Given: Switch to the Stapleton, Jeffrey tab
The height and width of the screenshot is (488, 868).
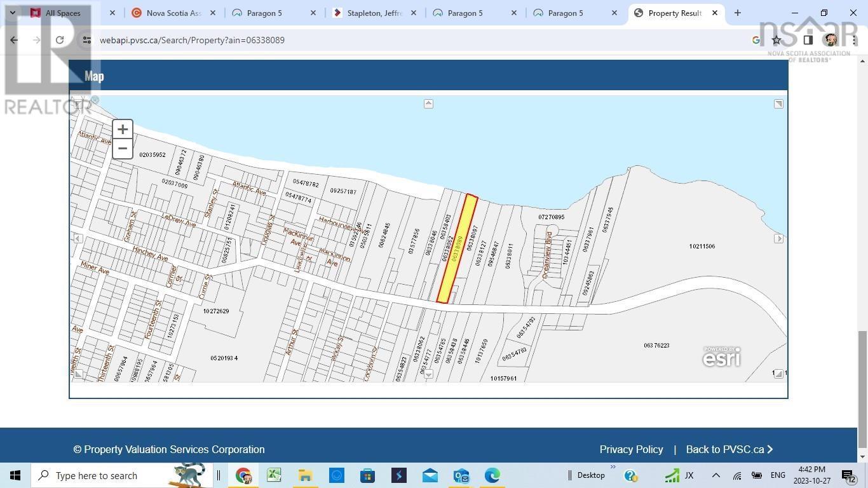Looking at the screenshot, I should point(374,13).
